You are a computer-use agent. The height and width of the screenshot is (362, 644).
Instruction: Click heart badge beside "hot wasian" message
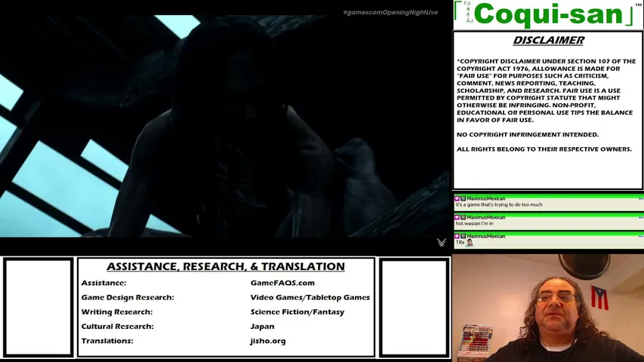(457, 217)
